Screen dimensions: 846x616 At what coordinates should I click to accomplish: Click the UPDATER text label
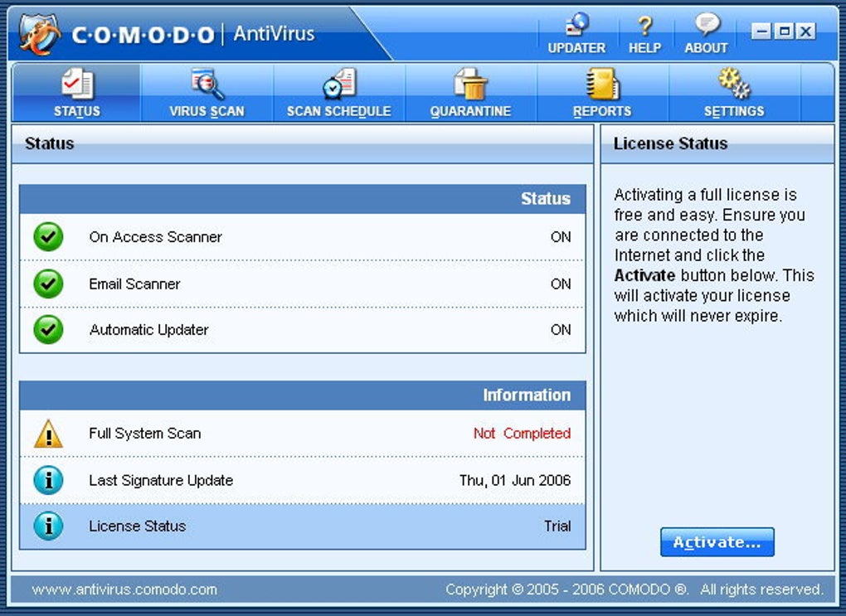pos(576,48)
